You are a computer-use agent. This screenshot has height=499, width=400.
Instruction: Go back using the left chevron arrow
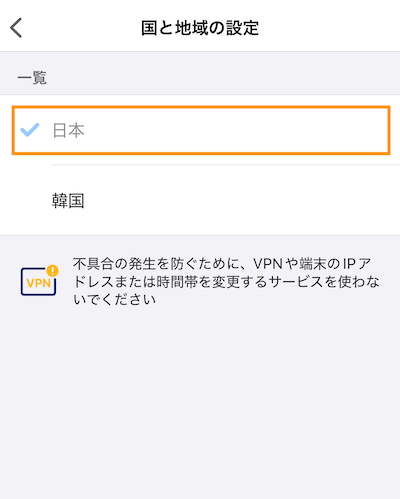coord(16,28)
